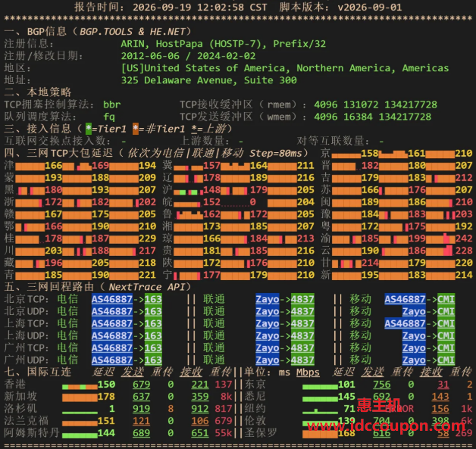The width and height of the screenshot is (476, 449).
Task: Click 蒙 row Telecom latency 193
Action: pos(53,178)
